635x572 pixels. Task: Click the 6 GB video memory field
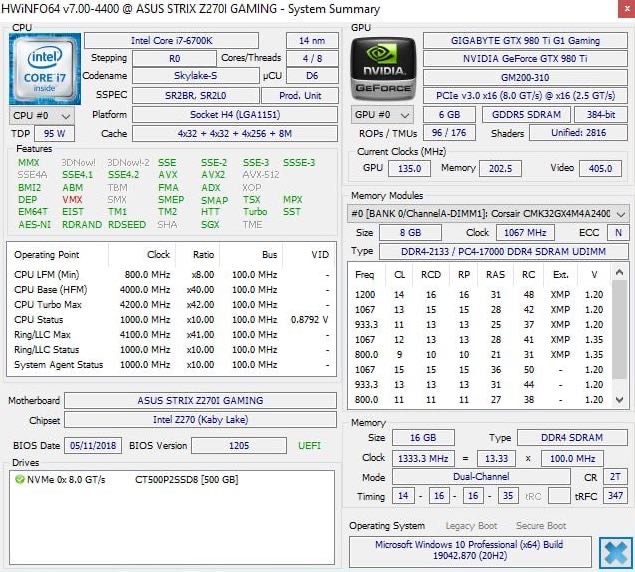click(x=450, y=115)
